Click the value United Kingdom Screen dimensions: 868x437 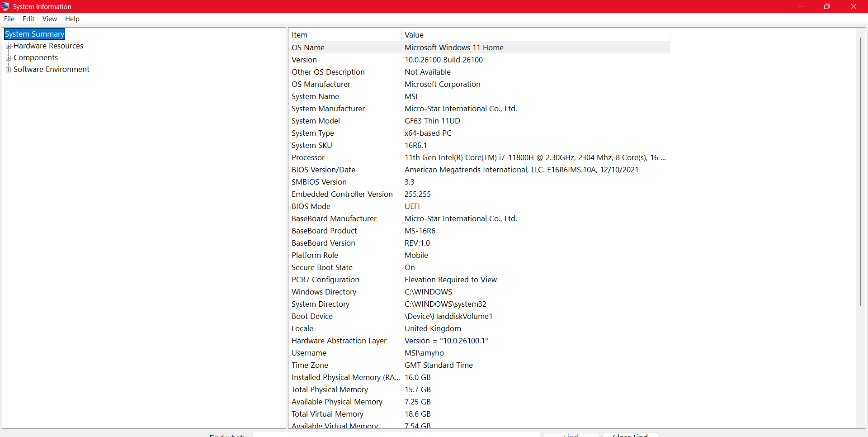[433, 328]
